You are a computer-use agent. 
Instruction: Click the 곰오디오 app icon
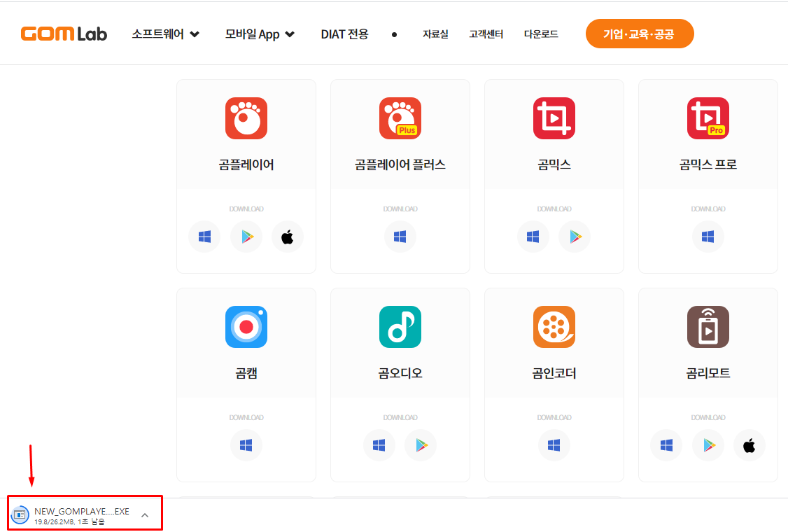(x=400, y=327)
